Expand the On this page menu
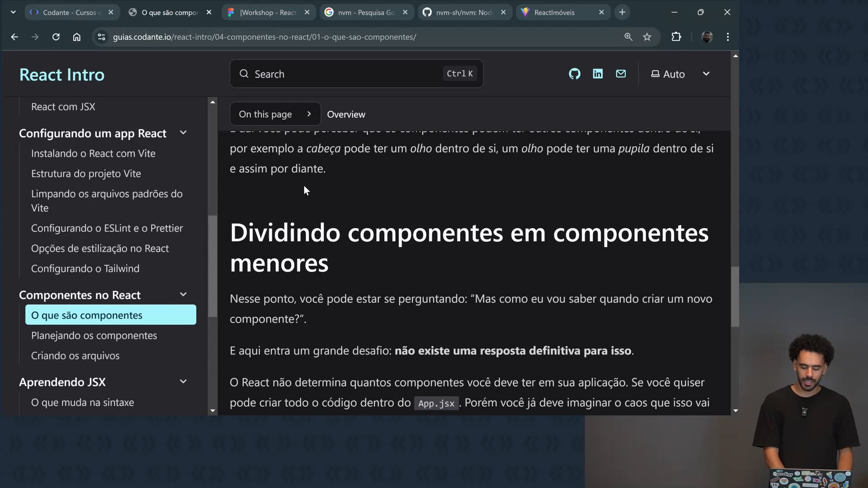 (275, 114)
